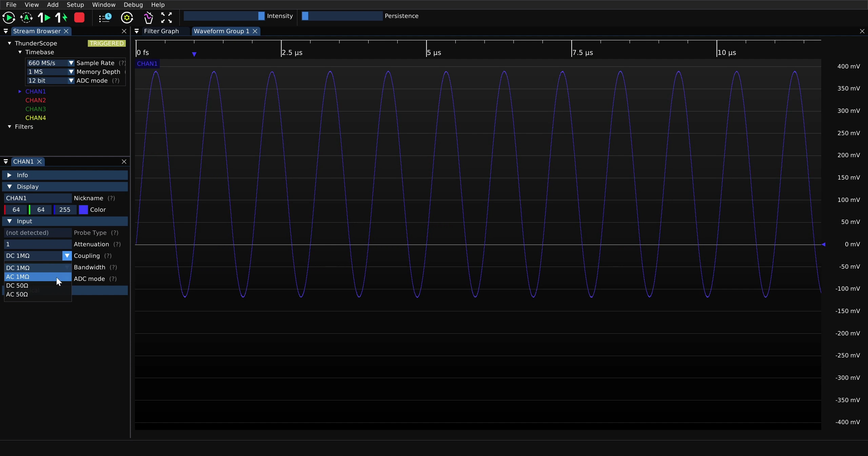Force single trigger icon with green arrow
The width and height of the screenshot is (868, 456).
tap(61, 18)
